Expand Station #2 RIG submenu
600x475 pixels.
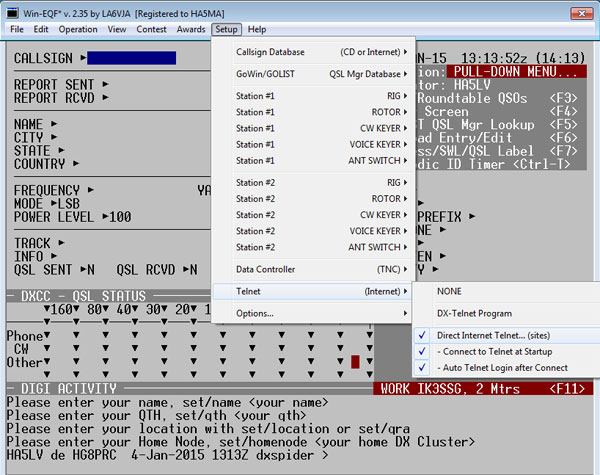(313, 183)
